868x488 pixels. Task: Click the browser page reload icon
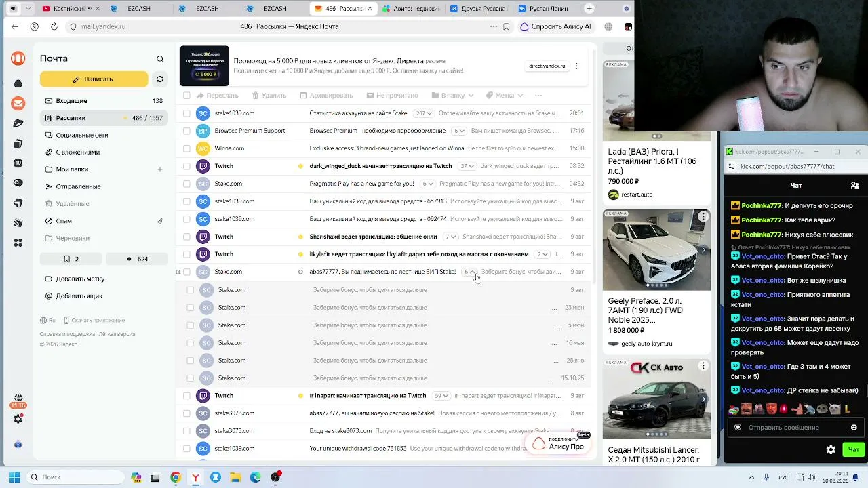pos(54,26)
